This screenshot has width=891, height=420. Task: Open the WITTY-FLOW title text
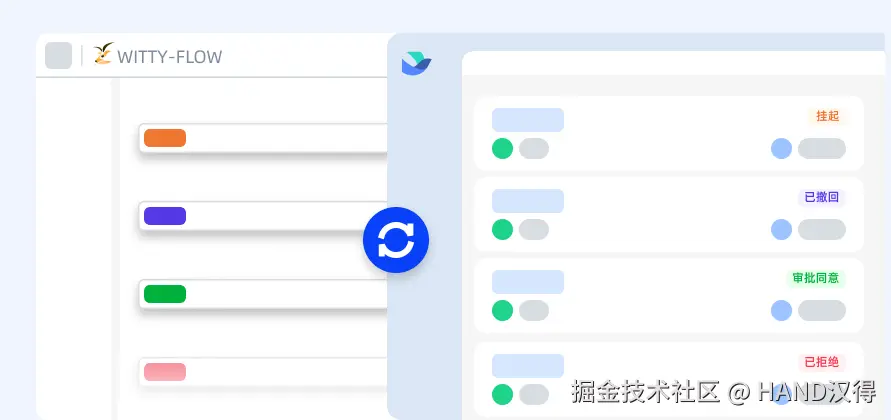click(169, 57)
